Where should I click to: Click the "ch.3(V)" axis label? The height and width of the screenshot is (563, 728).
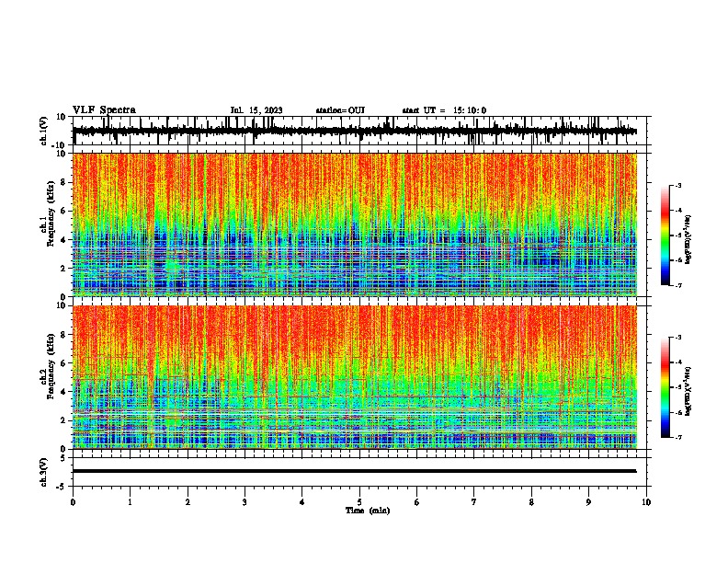tap(44, 472)
